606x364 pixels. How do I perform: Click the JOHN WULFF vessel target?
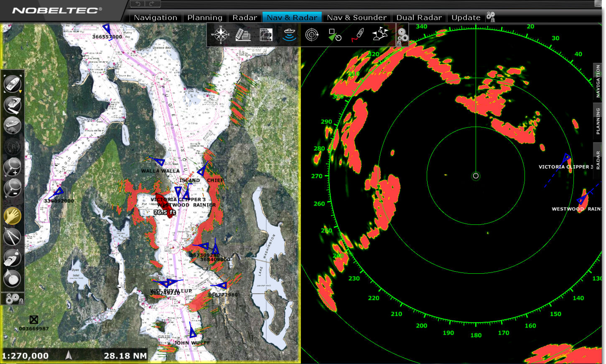(x=192, y=333)
